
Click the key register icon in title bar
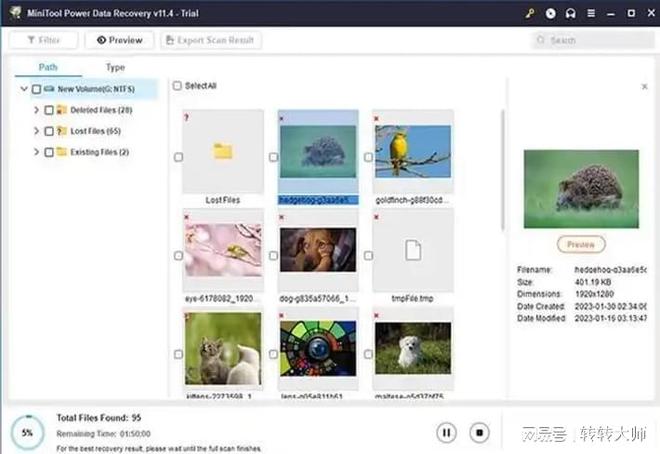click(530, 13)
